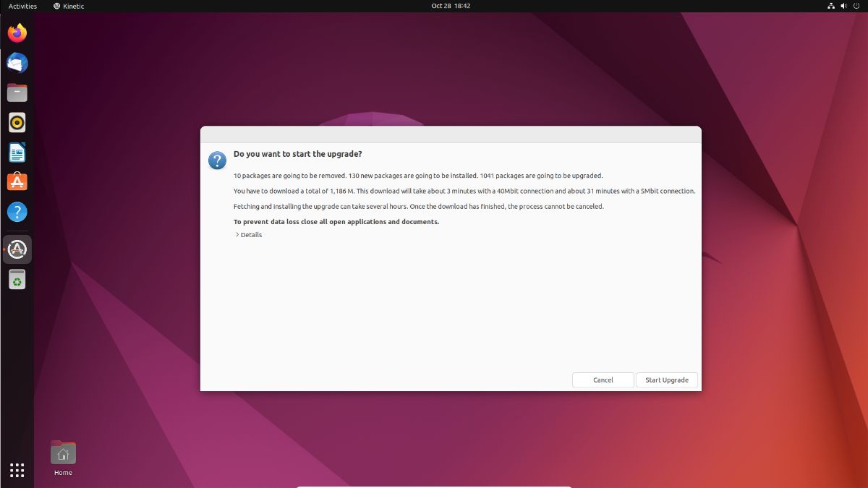Open the Files application in the dock
This screenshot has width=868, height=488.
point(17,92)
